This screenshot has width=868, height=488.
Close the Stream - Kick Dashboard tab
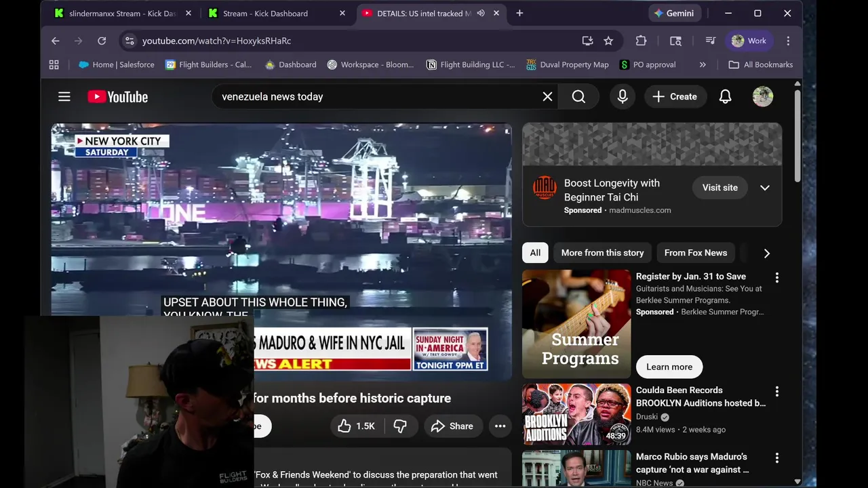(342, 13)
